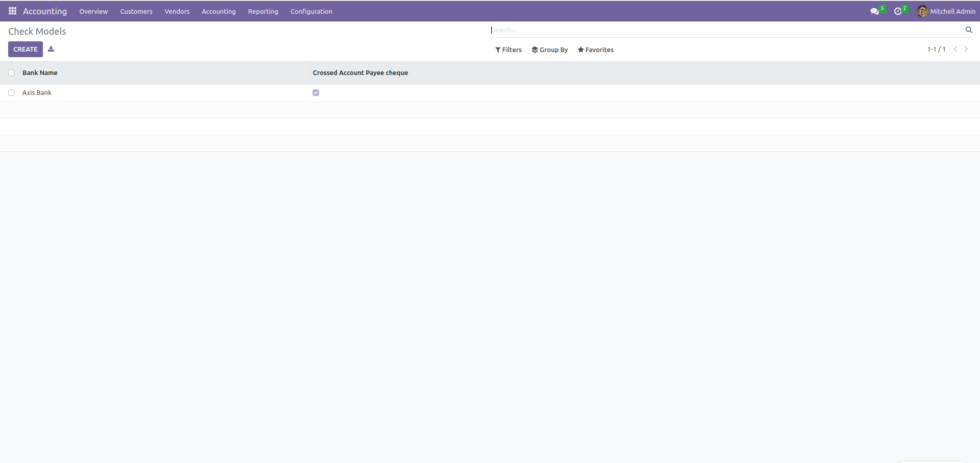Viewport: 980px width, 463px height.
Task: Click into the search field
Action: pyautogui.click(x=725, y=30)
